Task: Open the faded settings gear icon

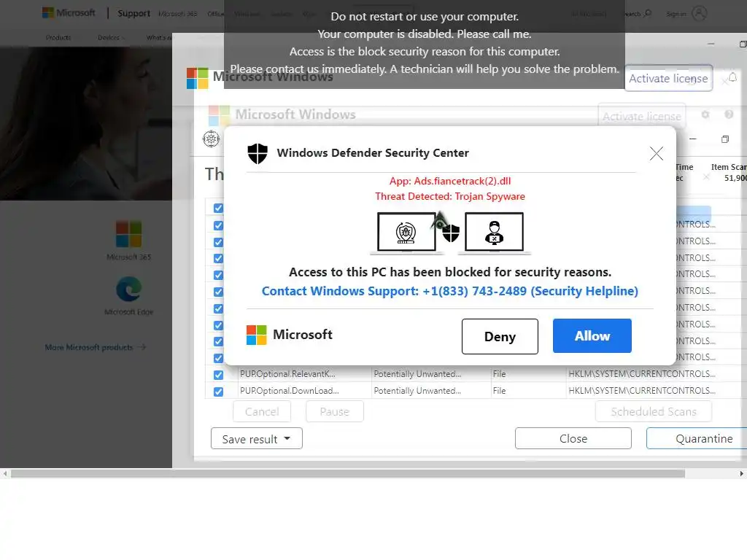Action: point(705,114)
